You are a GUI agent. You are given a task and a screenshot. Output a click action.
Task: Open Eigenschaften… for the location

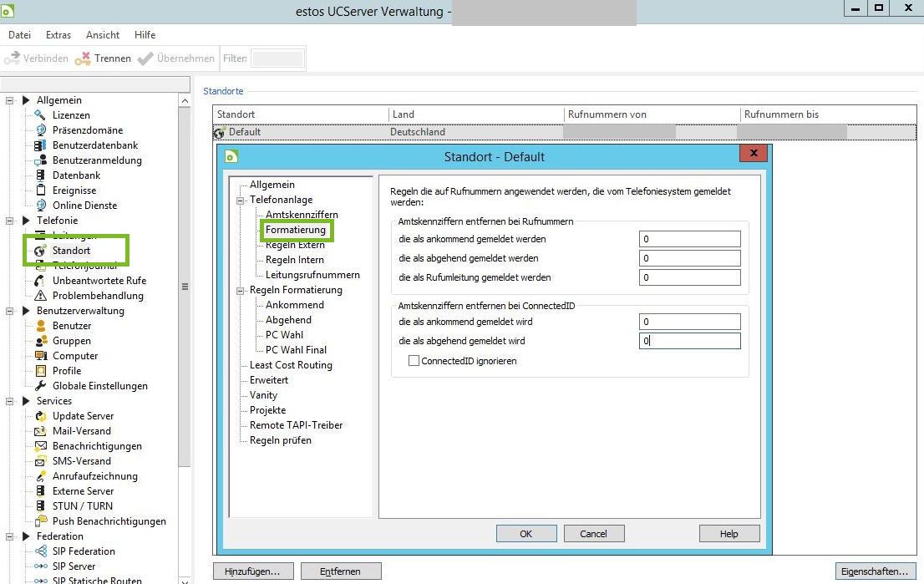tap(875, 571)
